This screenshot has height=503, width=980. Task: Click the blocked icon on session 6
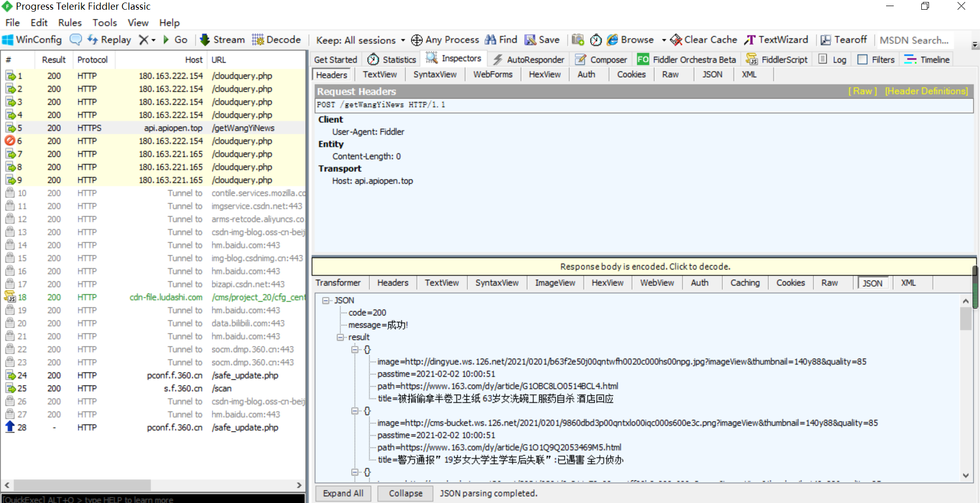[10, 141]
